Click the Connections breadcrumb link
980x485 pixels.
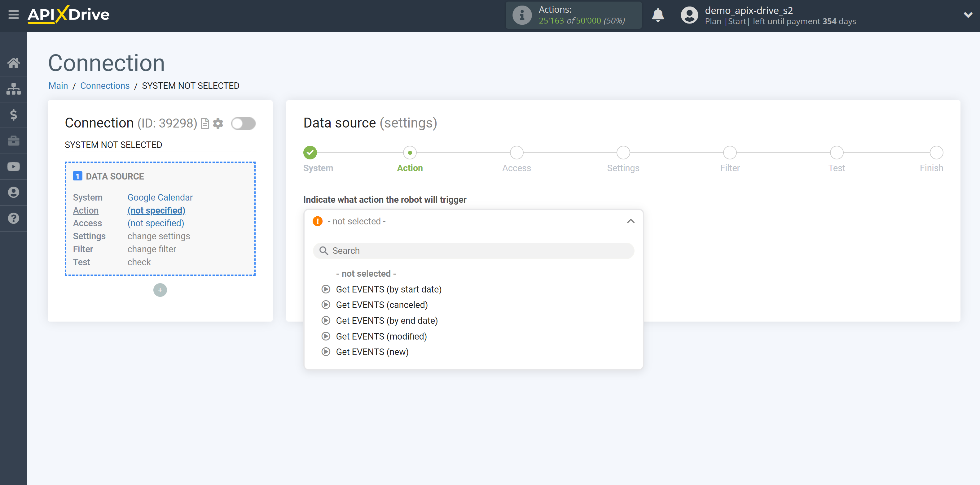tap(104, 85)
